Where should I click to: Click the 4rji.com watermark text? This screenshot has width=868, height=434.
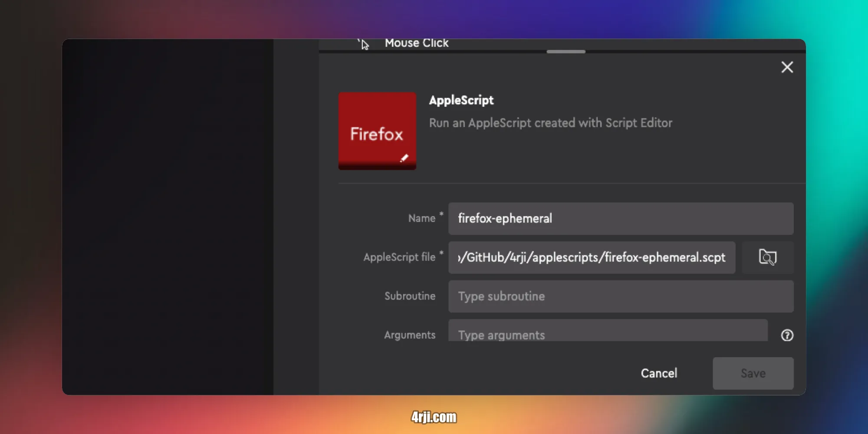[x=434, y=417]
